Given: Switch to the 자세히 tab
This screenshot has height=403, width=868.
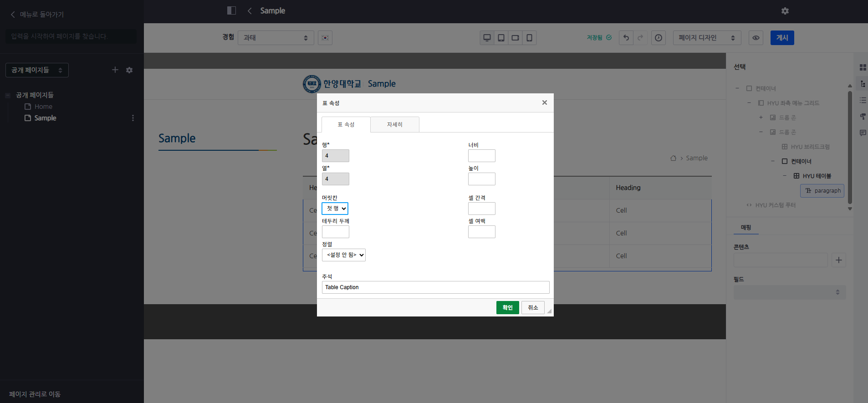Looking at the screenshot, I should tap(394, 125).
